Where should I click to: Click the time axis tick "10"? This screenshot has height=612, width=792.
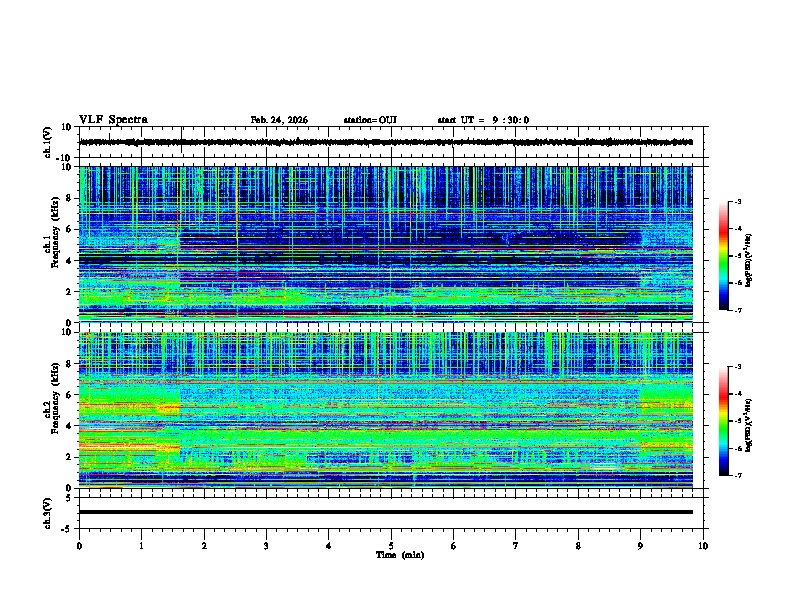[x=703, y=546]
